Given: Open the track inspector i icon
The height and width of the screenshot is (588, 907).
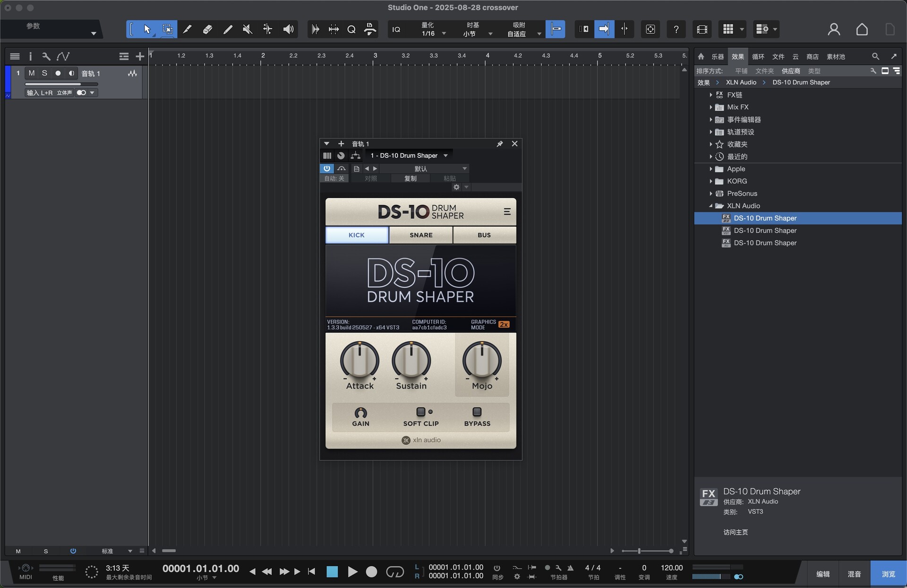Looking at the screenshot, I should pos(31,57).
